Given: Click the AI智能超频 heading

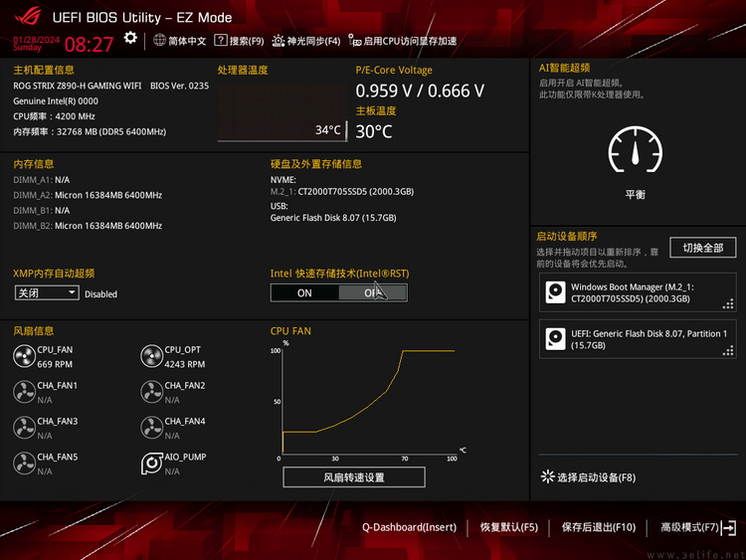Looking at the screenshot, I should pyautogui.click(x=564, y=68).
